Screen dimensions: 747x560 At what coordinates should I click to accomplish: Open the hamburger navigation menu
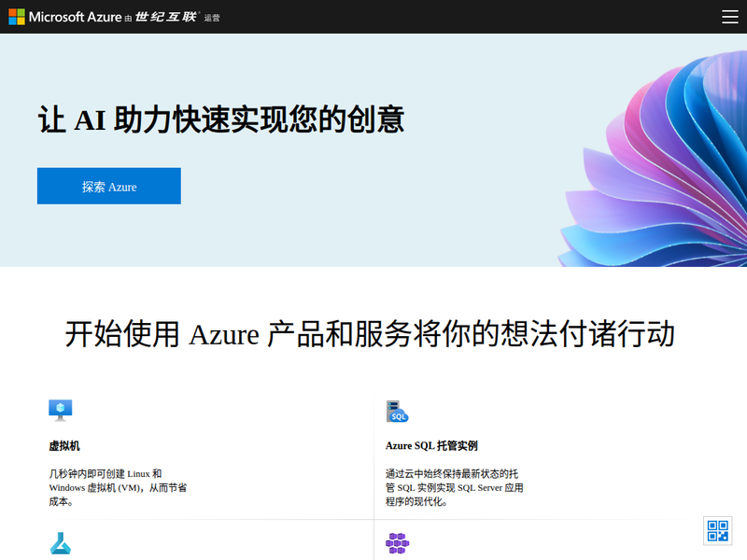tap(729, 17)
